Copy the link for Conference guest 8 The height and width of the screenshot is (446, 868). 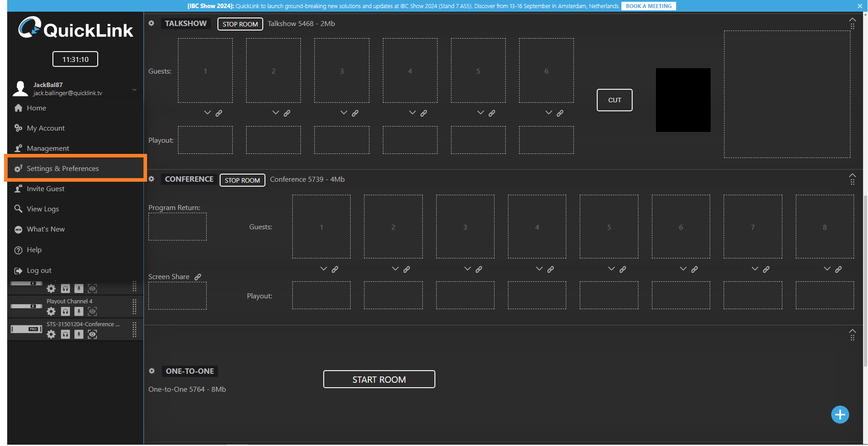pos(838,269)
